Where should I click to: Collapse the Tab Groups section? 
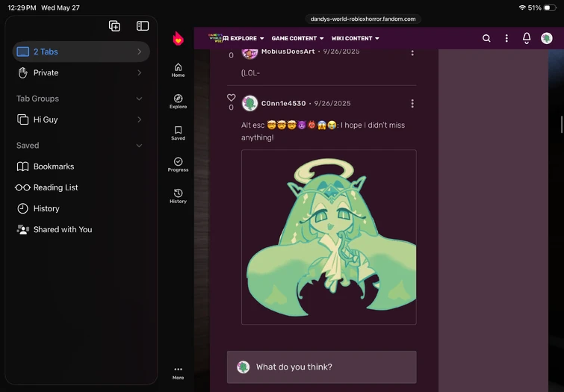tap(139, 99)
